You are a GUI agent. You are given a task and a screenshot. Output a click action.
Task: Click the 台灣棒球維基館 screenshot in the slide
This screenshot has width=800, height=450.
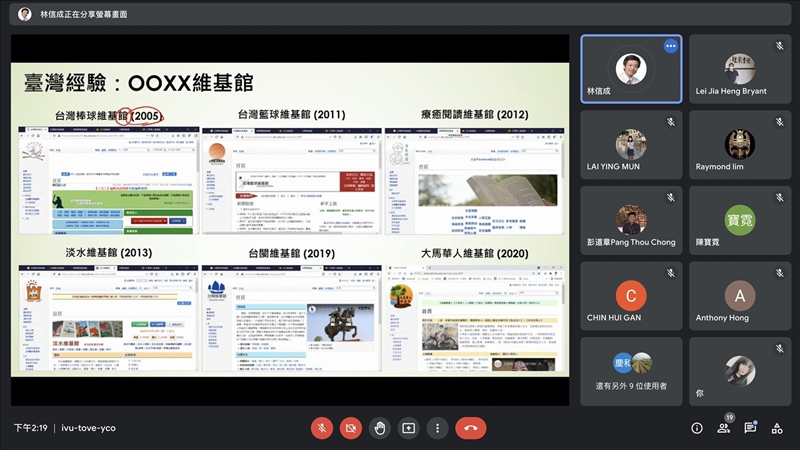[x=108, y=180]
